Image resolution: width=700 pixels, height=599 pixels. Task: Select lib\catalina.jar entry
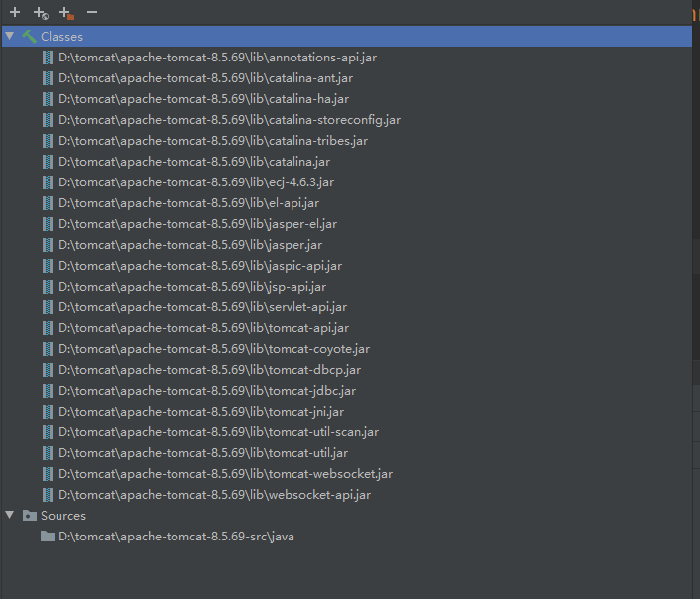click(x=194, y=162)
